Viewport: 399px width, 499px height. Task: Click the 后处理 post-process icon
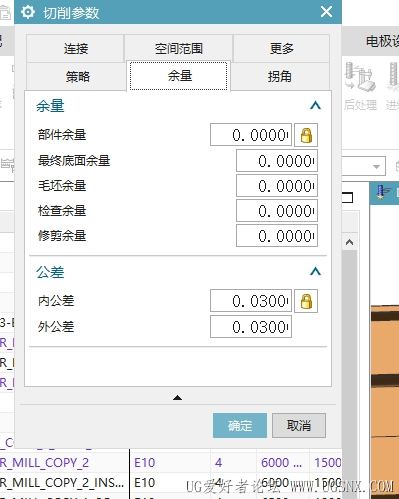tap(360, 87)
